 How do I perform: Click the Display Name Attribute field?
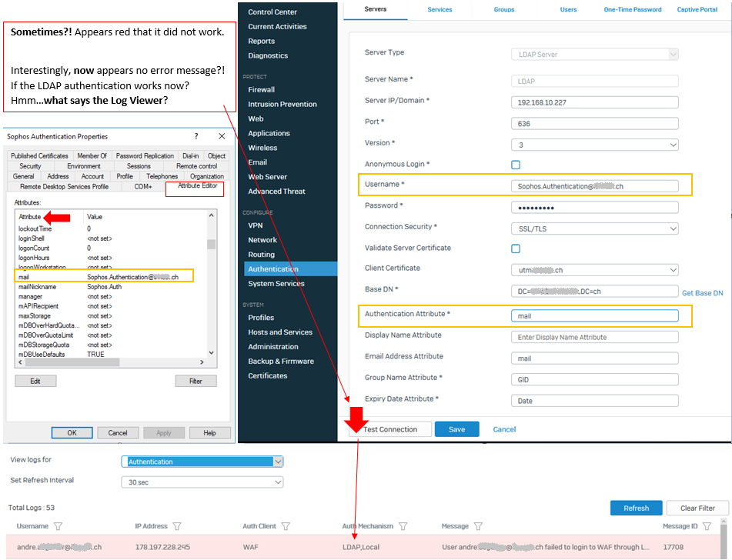coord(594,337)
